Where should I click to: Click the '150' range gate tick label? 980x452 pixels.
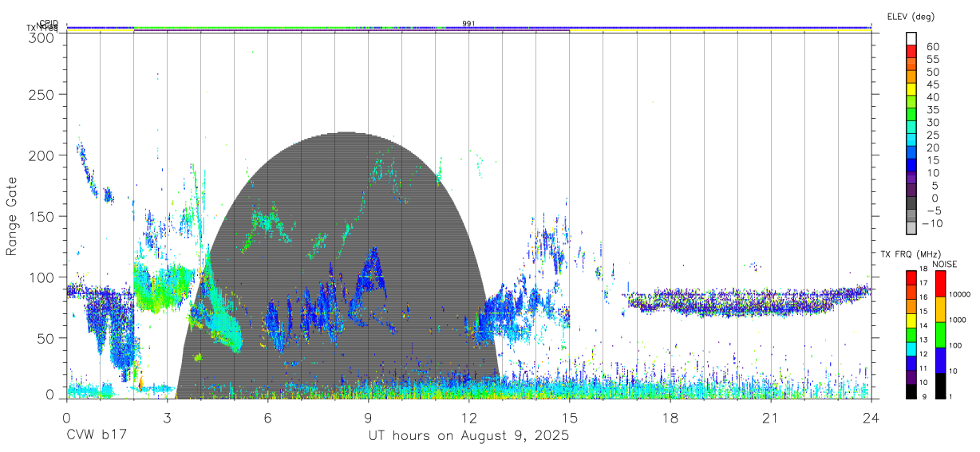pyautogui.click(x=41, y=216)
